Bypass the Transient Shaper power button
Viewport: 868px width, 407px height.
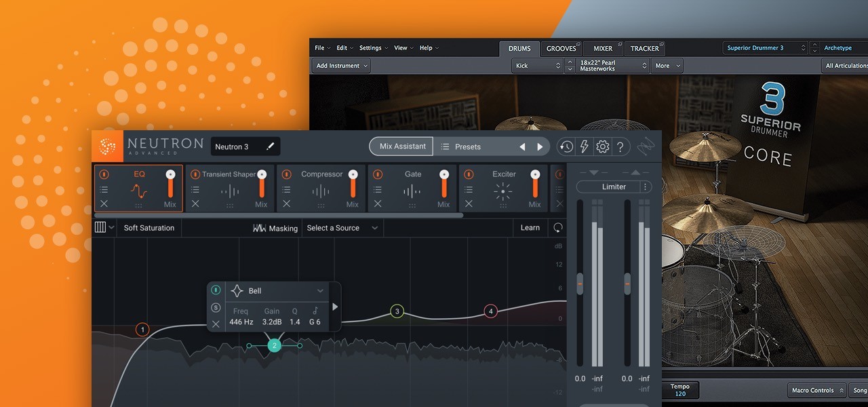[195, 174]
